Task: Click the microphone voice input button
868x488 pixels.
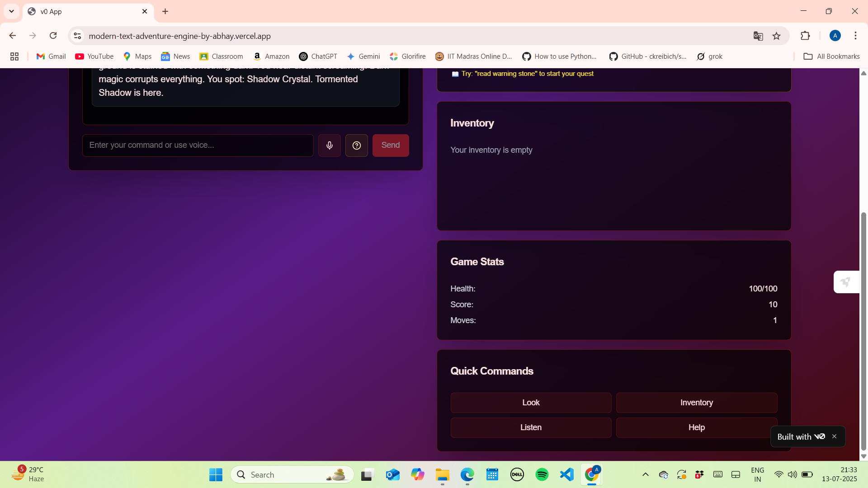Action: tap(329, 145)
